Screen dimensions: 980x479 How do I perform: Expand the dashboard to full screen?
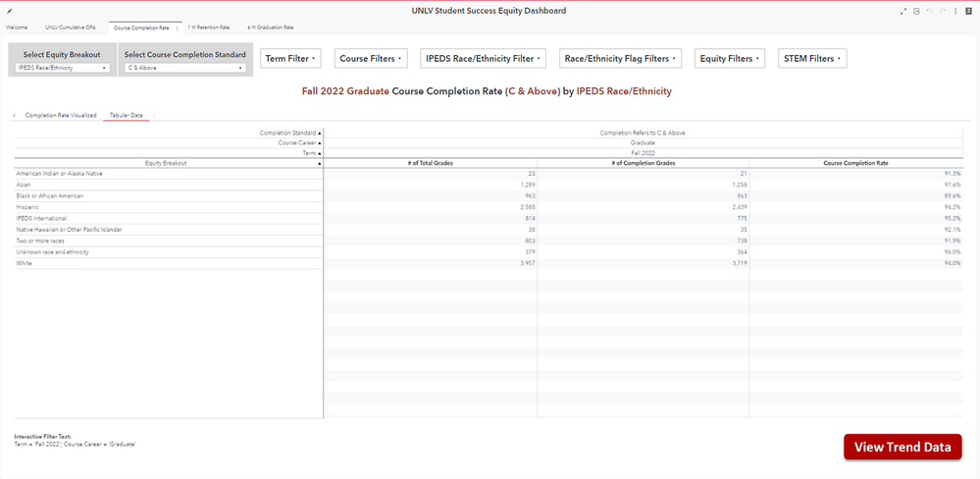click(903, 11)
